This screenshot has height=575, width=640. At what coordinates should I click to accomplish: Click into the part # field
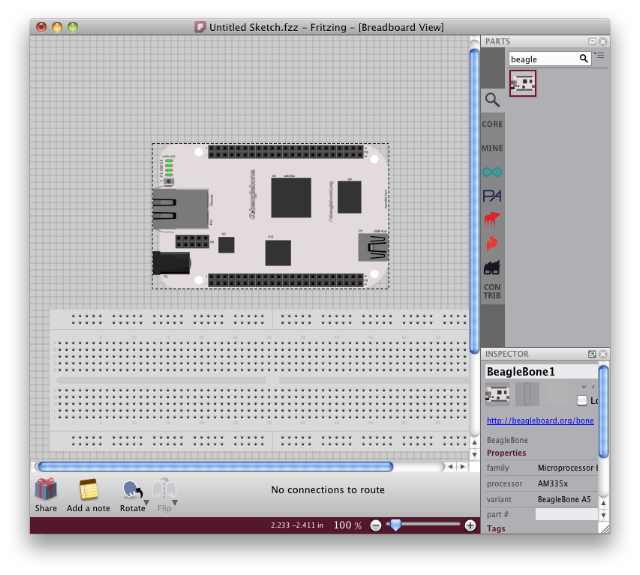coord(567,514)
